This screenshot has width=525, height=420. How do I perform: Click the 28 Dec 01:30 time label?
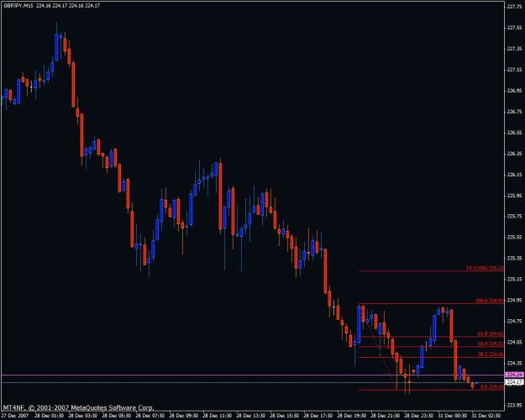pyautogui.click(x=50, y=416)
